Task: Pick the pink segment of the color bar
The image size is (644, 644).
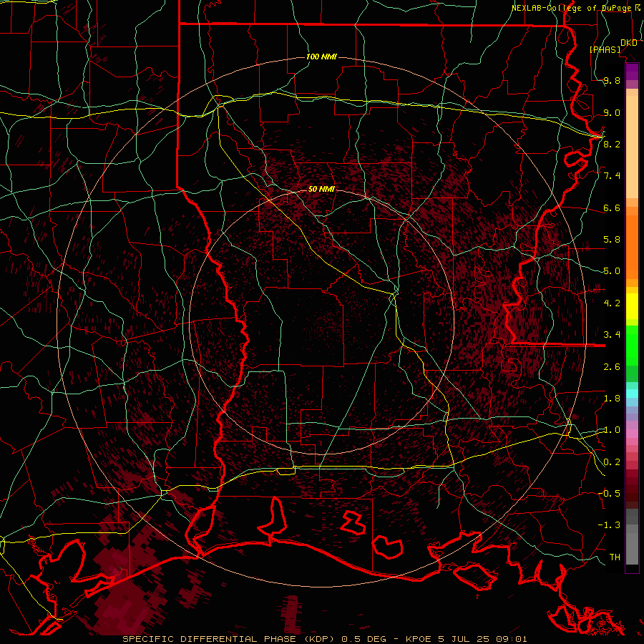Action: click(x=632, y=434)
